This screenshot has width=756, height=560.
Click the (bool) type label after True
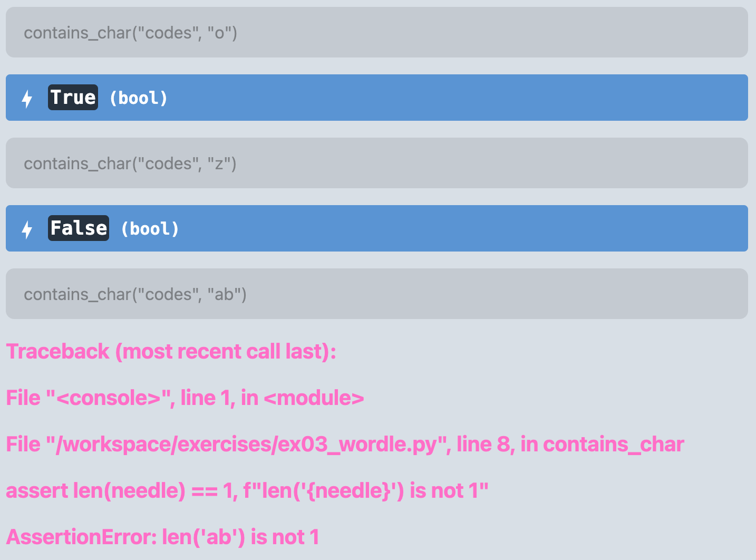coord(138,98)
